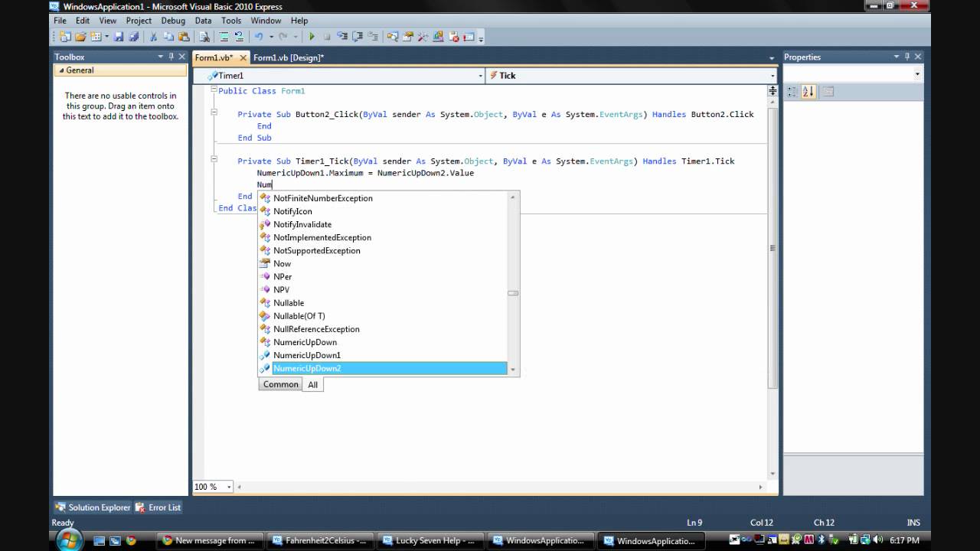Click the Find in Files icon

click(204, 37)
